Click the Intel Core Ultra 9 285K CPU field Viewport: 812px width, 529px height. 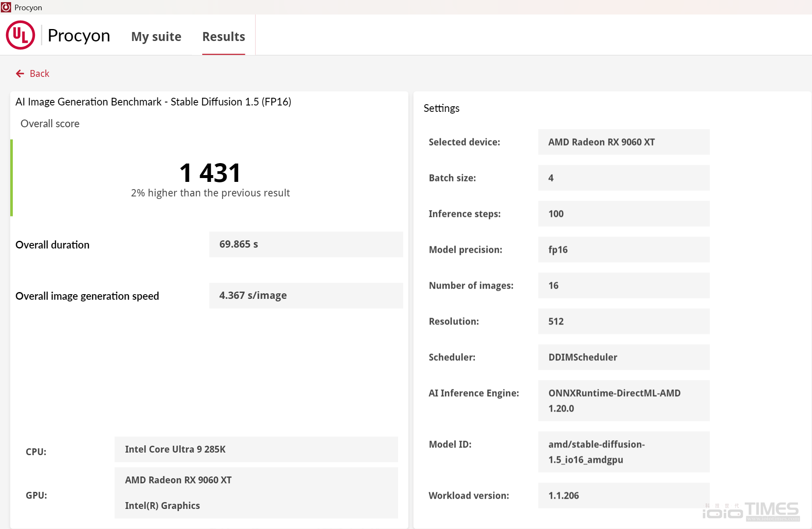point(256,449)
